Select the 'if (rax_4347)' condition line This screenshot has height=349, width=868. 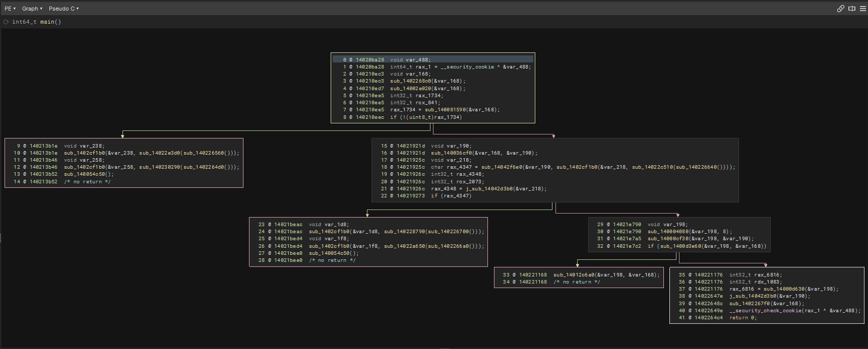tap(451, 196)
